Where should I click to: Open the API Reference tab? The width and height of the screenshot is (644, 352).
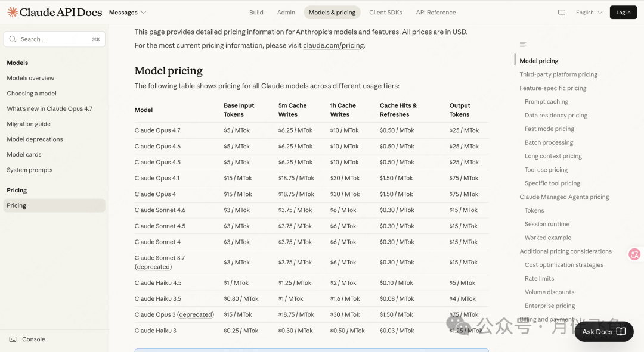436,13
